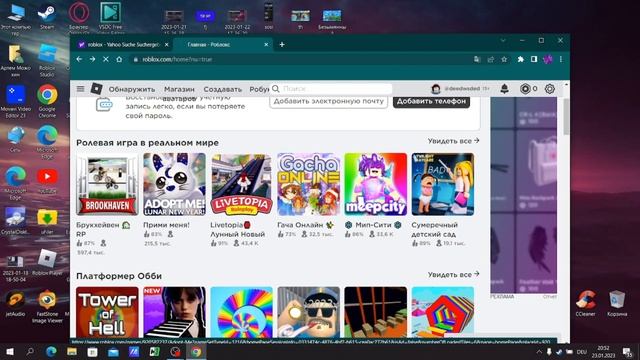The height and width of the screenshot is (360, 640).
Task: Click share page icon in address bar
Action: point(491,59)
